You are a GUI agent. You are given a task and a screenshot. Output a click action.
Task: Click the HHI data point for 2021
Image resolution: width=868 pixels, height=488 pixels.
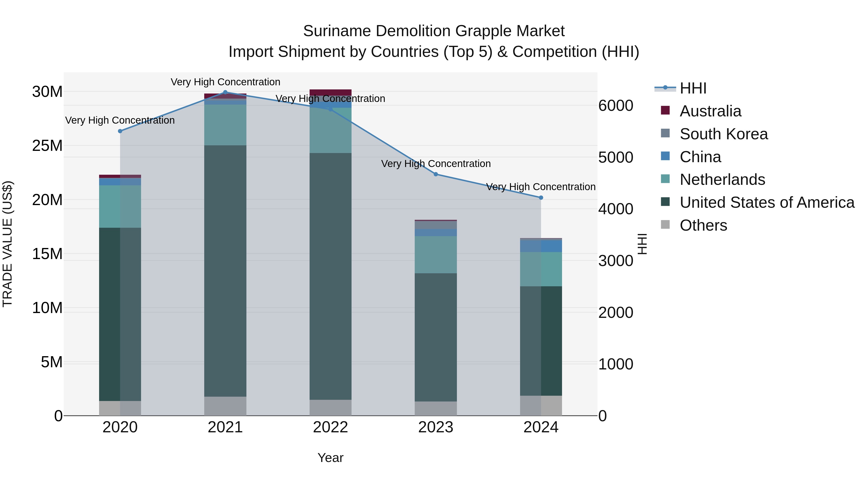225,92
